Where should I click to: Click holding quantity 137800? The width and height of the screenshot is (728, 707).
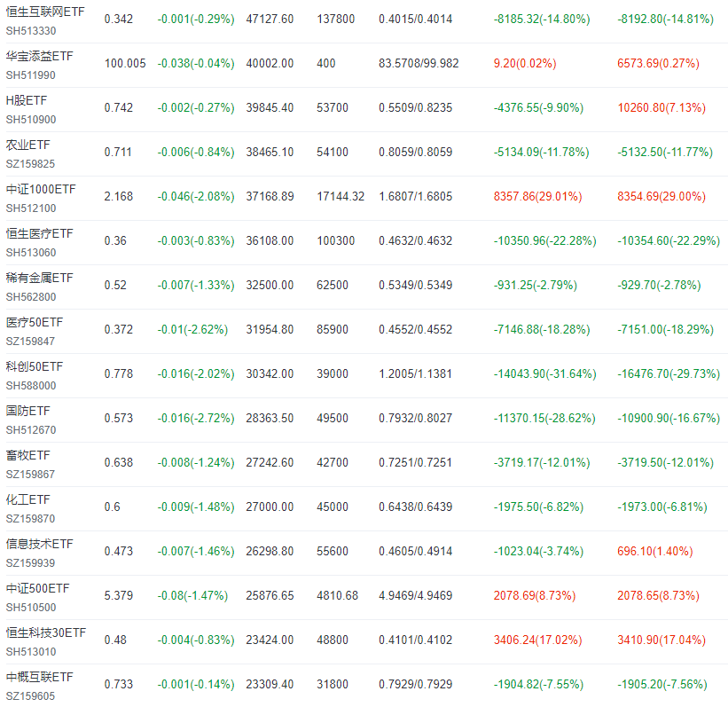[336, 19]
